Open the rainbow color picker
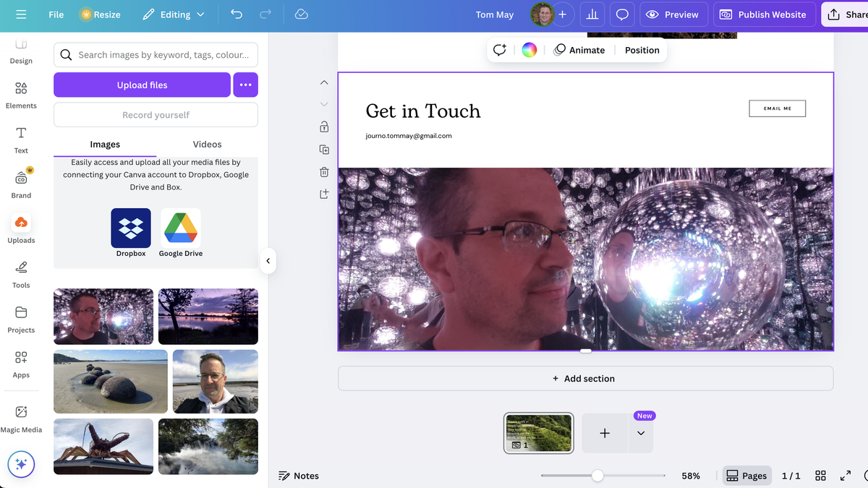The width and height of the screenshot is (868, 488). 529,49
